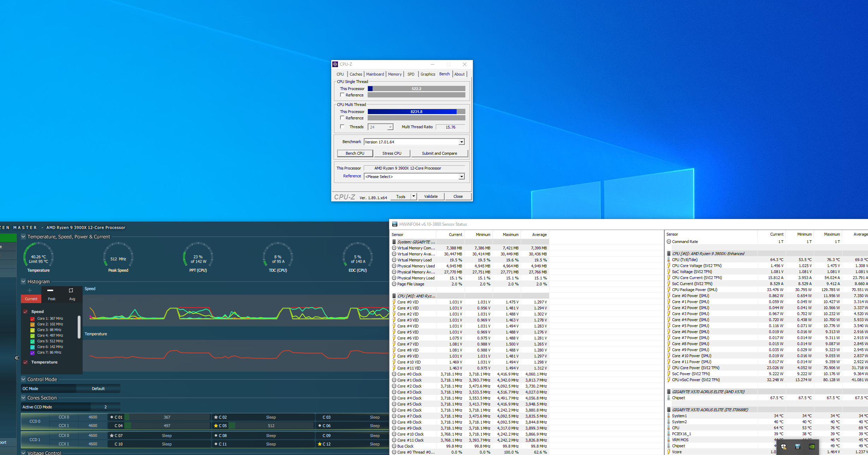Uncheck Core 1: 367 MHz checkbox
This screenshot has height=455, width=868.
click(32, 319)
